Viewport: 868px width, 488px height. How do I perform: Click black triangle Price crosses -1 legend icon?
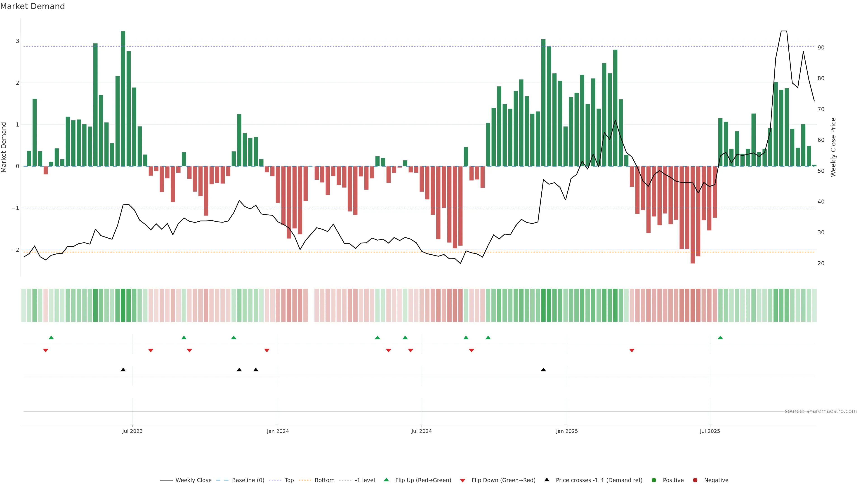[547, 480]
